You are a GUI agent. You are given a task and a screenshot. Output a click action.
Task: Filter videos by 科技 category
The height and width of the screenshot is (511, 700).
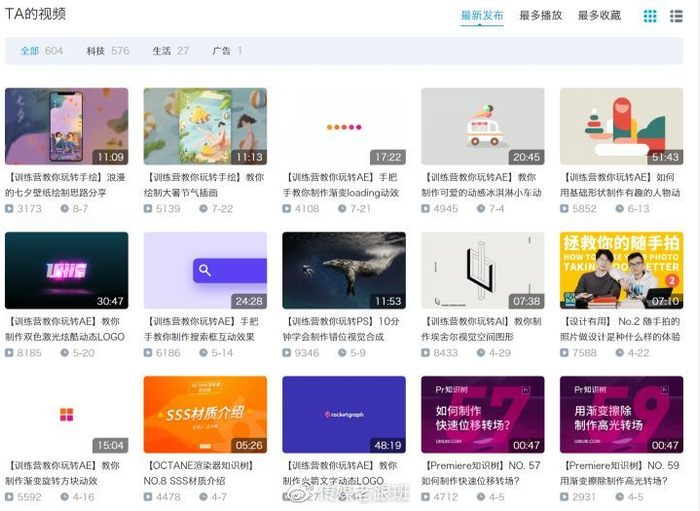point(95,51)
